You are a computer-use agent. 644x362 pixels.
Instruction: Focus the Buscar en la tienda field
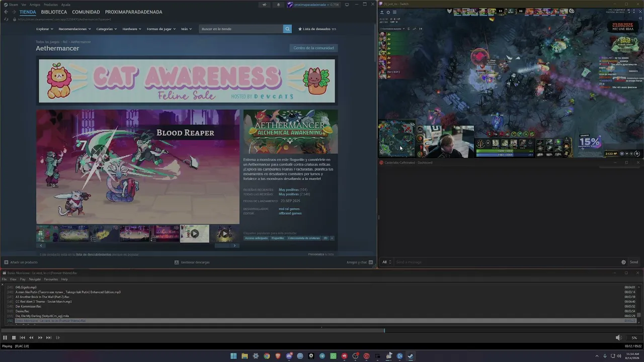click(x=241, y=29)
